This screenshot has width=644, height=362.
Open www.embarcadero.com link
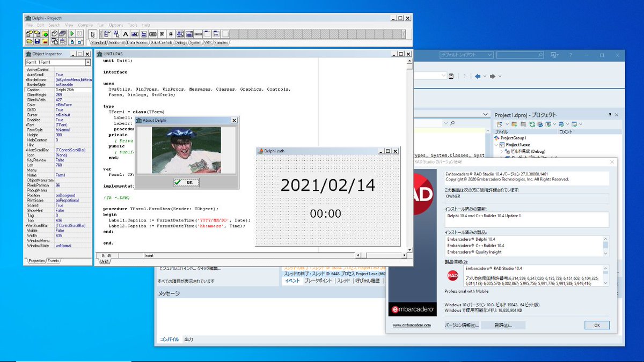click(412, 325)
